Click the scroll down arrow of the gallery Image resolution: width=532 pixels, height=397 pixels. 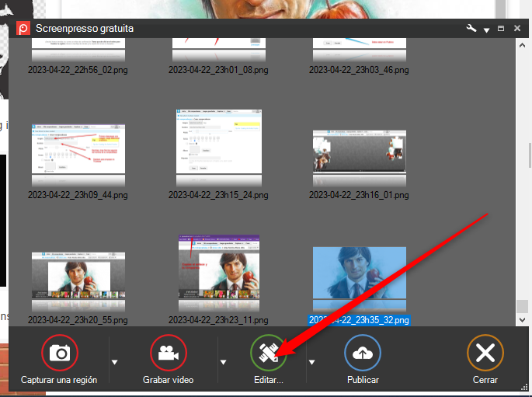pyautogui.click(x=522, y=319)
